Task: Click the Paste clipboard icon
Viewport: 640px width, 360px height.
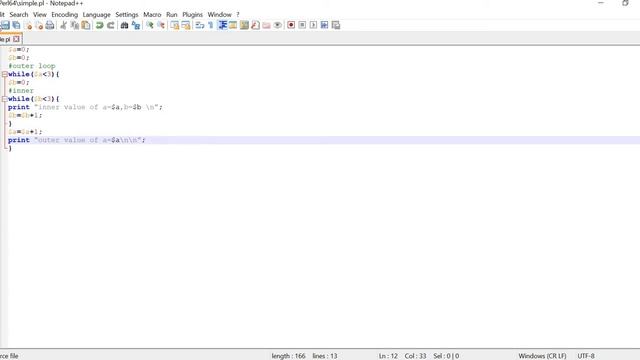Action: (86, 25)
